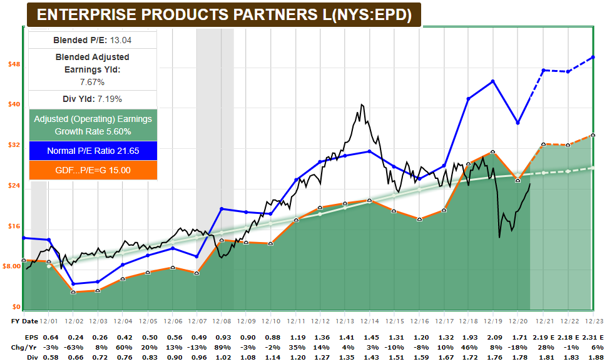This screenshot has height=364, width=607.
Task: Select the 12/14 fiscal year label
Action: tap(370, 321)
